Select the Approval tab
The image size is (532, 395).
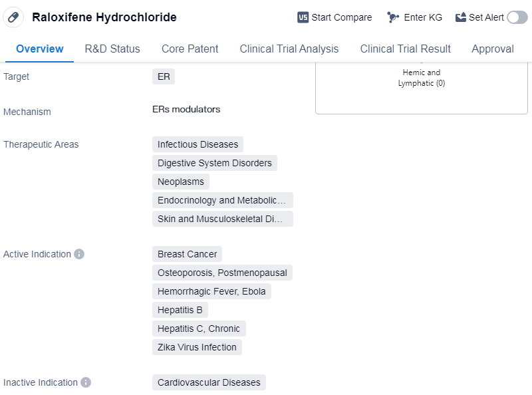point(492,49)
